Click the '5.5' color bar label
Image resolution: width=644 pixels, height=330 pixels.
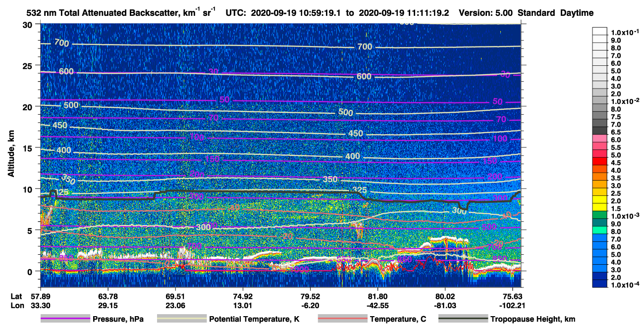click(x=616, y=147)
